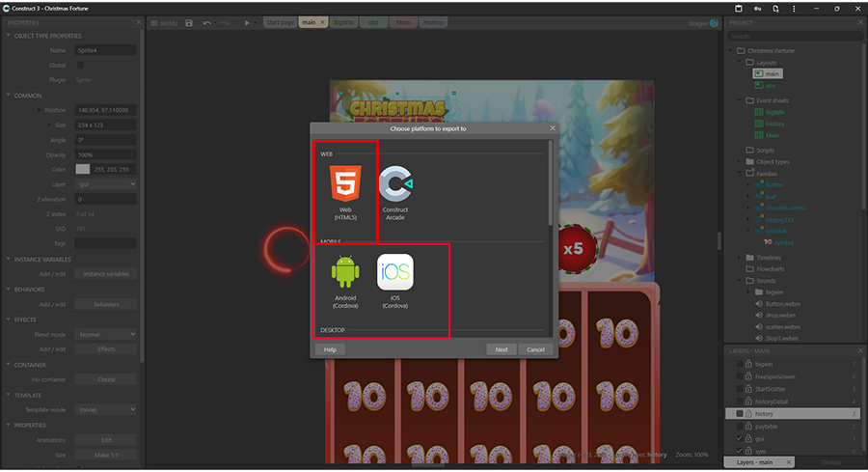Click the Next button in export dialog

coord(502,349)
